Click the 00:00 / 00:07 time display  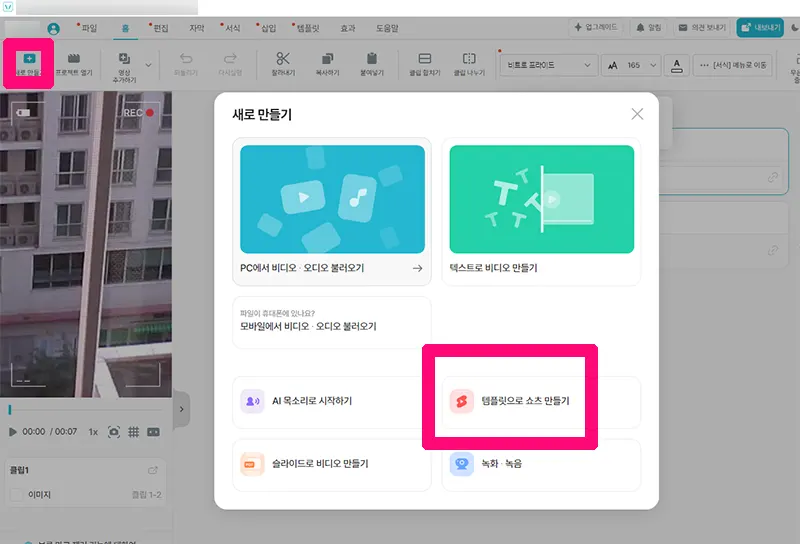pyautogui.click(x=49, y=432)
